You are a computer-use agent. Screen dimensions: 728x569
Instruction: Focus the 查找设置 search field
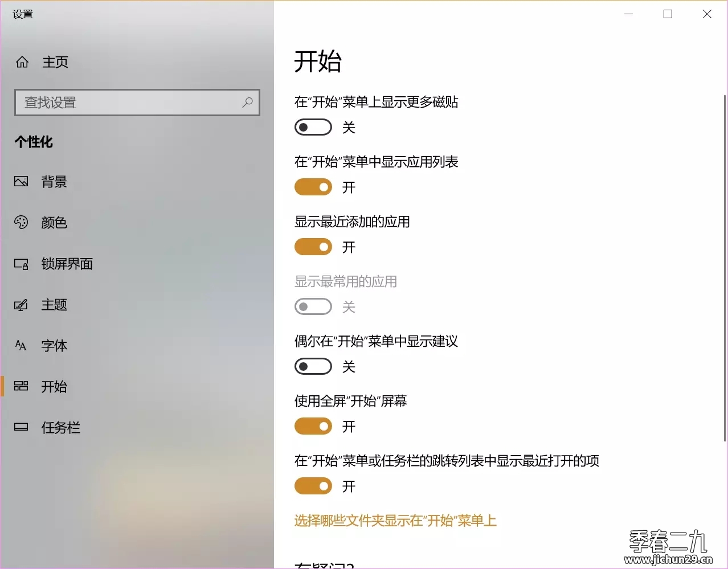pyautogui.click(x=137, y=103)
